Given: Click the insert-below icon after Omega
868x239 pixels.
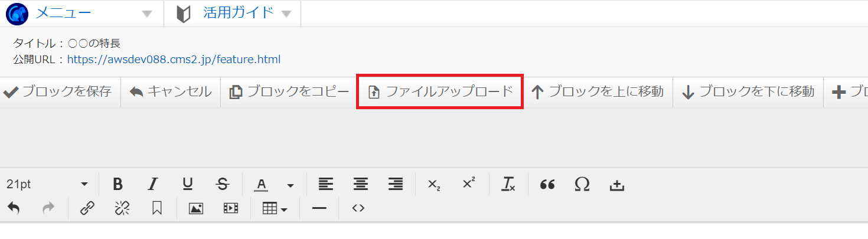Looking at the screenshot, I should click(617, 185).
